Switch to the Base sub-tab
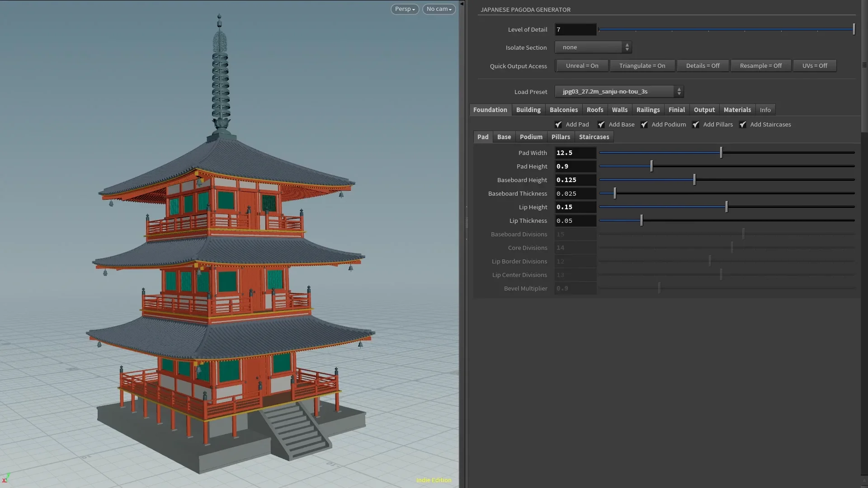 (504, 137)
